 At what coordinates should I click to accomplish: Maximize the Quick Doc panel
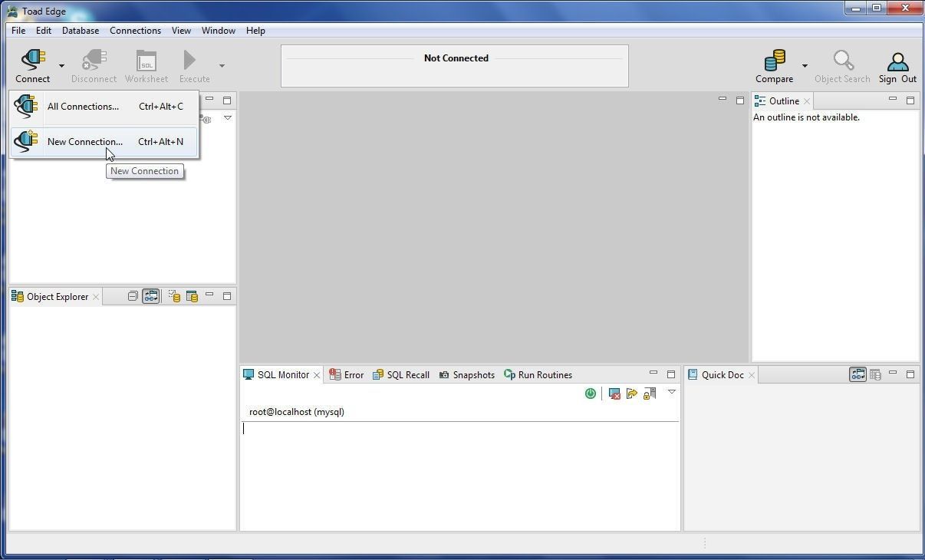pos(910,374)
